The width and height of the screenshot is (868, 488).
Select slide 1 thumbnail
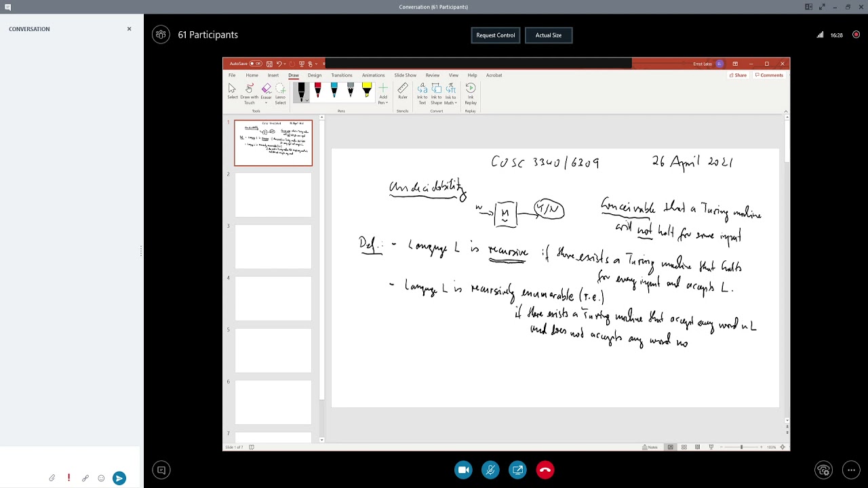click(273, 143)
